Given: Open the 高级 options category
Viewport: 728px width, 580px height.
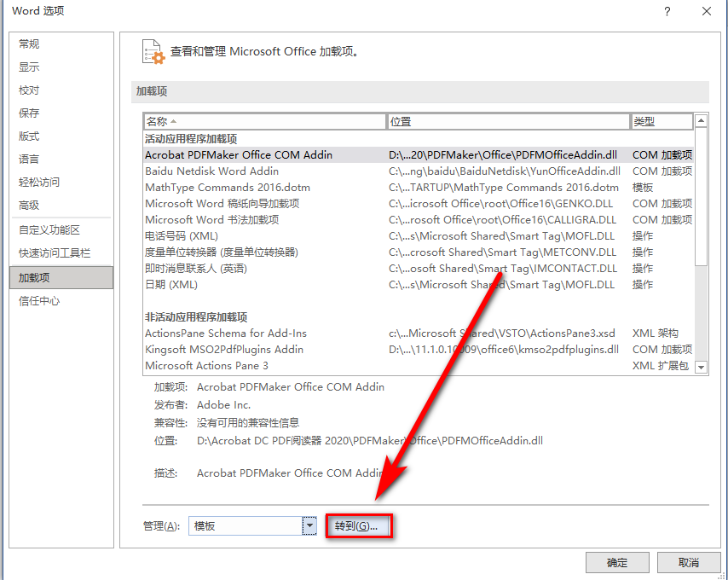Looking at the screenshot, I should pyautogui.click(x=61, y=205).
